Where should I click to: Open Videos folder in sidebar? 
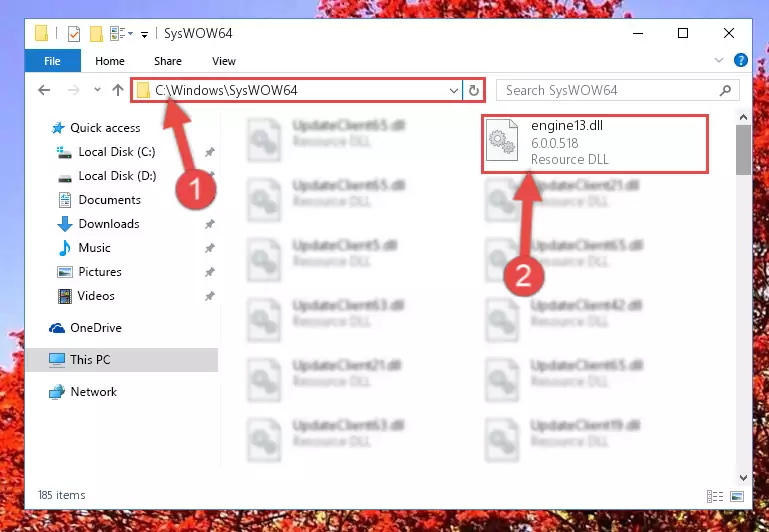tap(96, 296)
